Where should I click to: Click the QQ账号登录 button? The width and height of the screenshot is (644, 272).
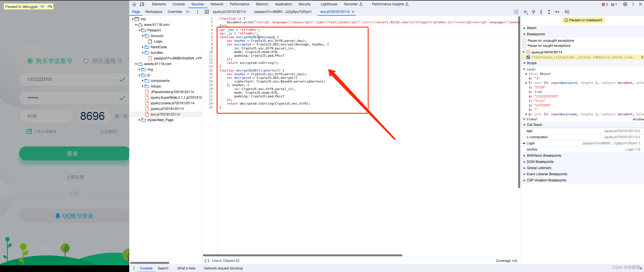tap(74, 216)
